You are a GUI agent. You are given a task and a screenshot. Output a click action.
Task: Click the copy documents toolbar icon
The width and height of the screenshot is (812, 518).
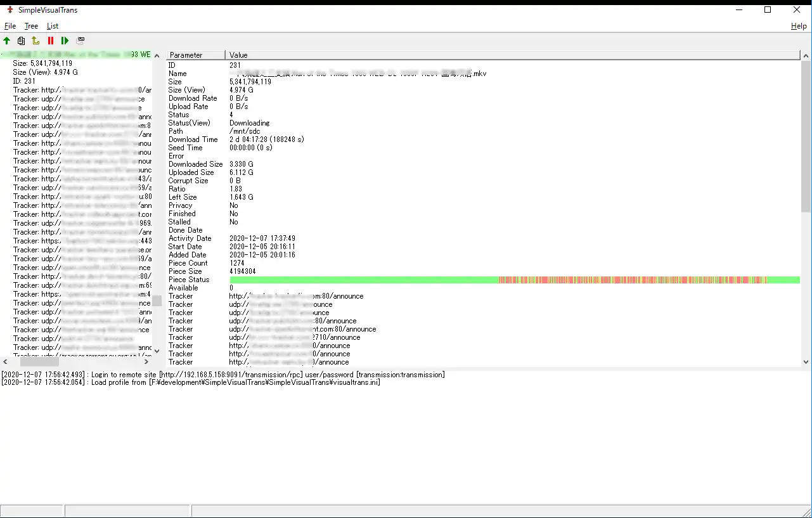(x=22, y=41)
